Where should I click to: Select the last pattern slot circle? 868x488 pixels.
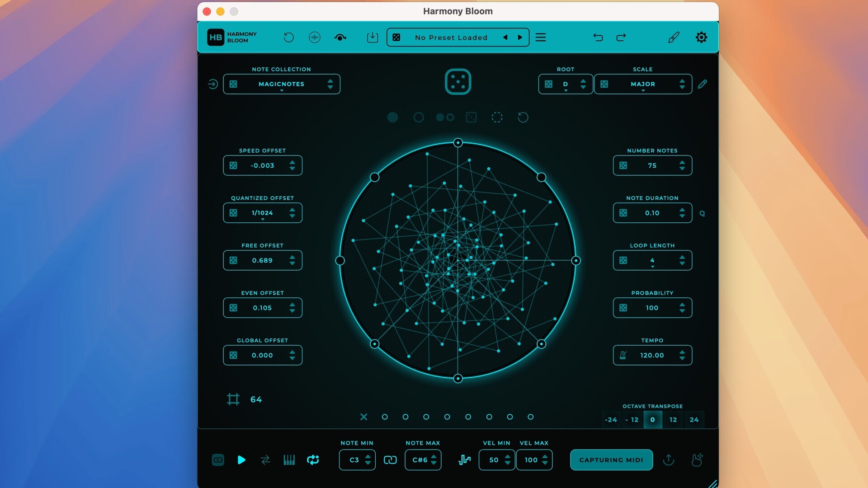[x=531, y=417]
